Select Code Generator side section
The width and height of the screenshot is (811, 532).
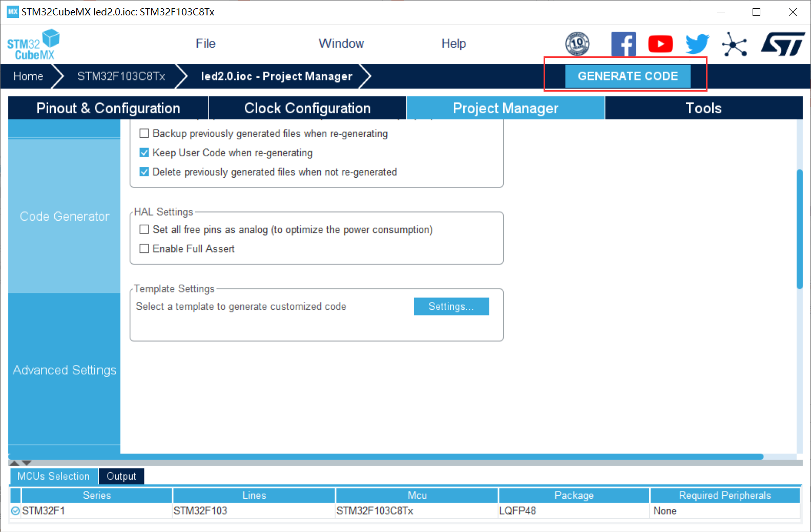tap(65, 216)
